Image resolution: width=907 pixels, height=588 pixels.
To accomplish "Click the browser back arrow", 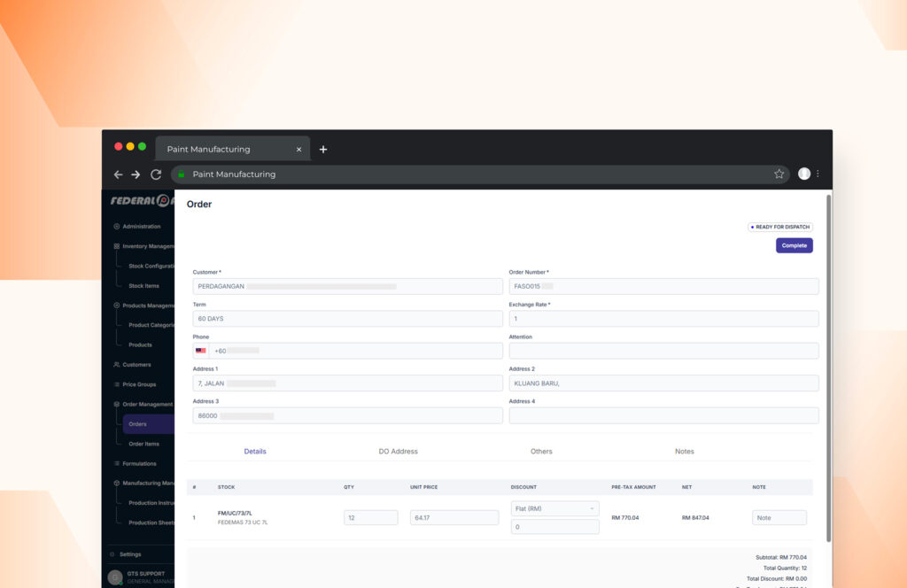I will point(118,174).
